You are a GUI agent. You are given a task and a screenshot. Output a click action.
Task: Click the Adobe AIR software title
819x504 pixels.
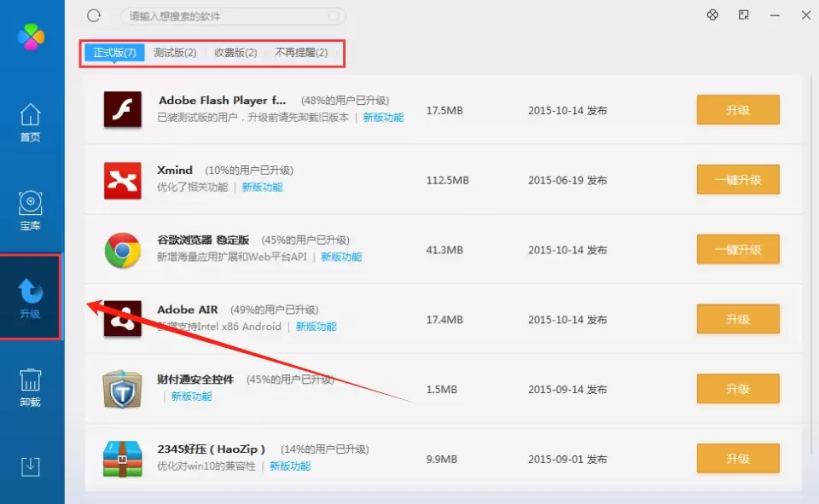pos(188,310)
